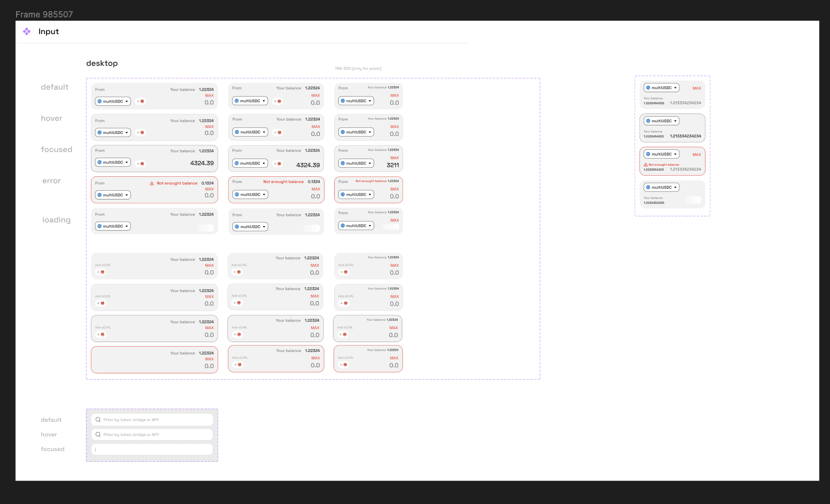This screenshot has height=504, width=830.
Task: Click search magnifier in default filter field
Action: click(x=98, y=420)
